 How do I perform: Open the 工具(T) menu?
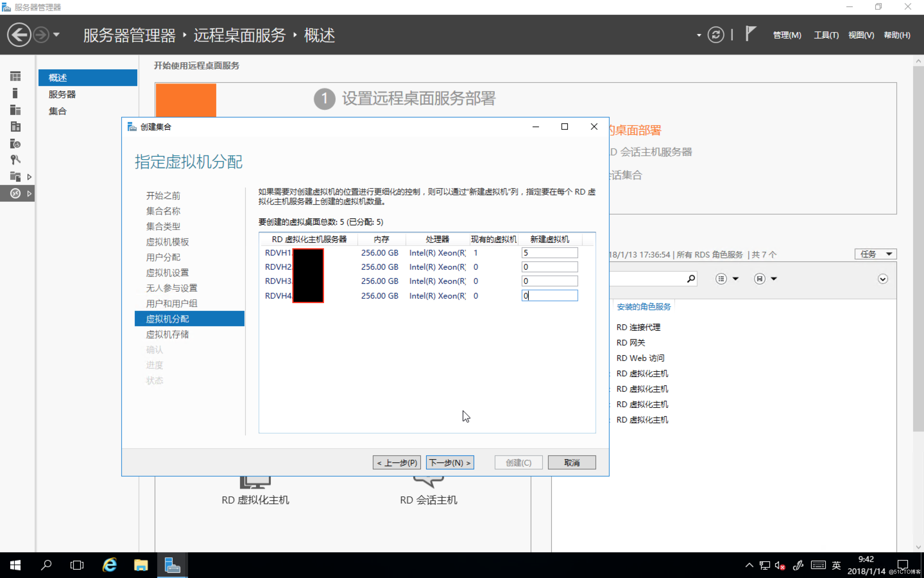click(x=826, y=35)
